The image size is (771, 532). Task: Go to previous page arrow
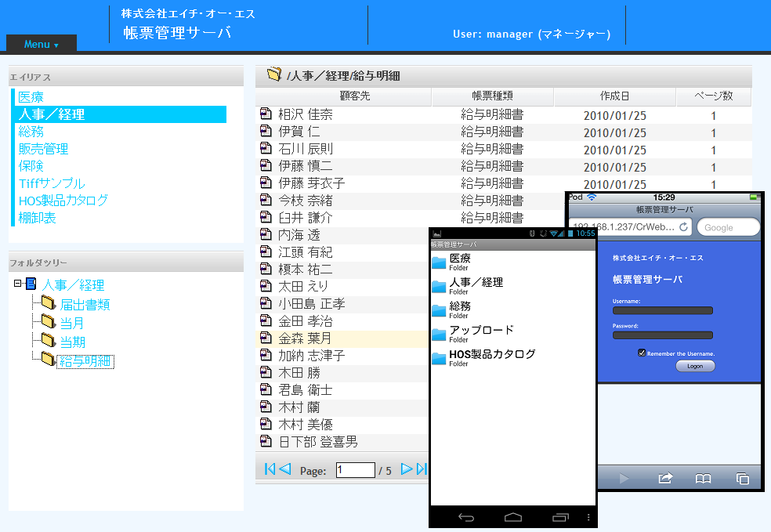(285, 469)
